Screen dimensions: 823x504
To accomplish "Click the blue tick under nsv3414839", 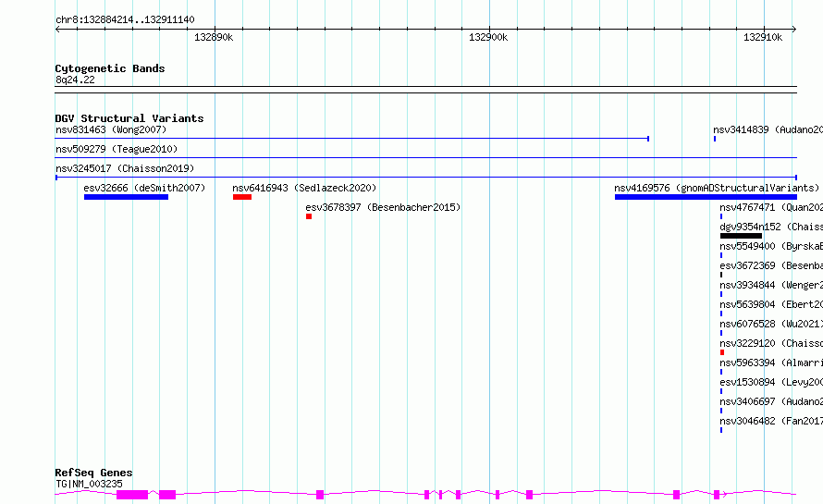I will pyautogui.click(x=715, y=139).
